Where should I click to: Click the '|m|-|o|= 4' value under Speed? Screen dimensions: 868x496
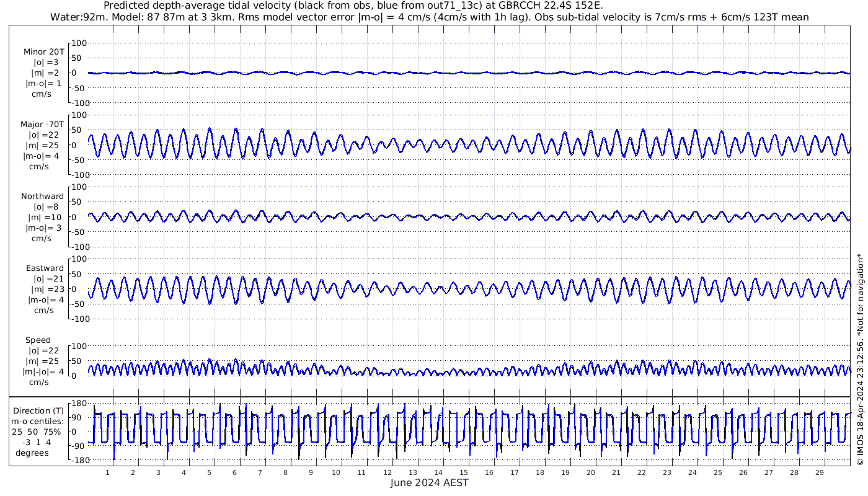[x=43, y=371]
